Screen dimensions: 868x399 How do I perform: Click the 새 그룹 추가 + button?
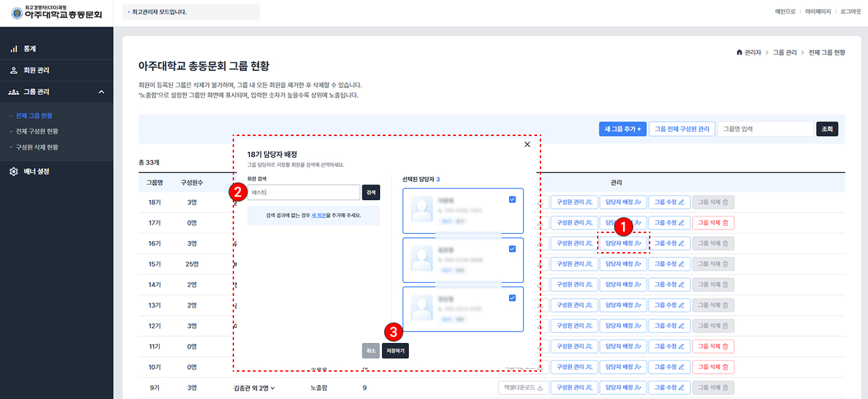(622, 128)
